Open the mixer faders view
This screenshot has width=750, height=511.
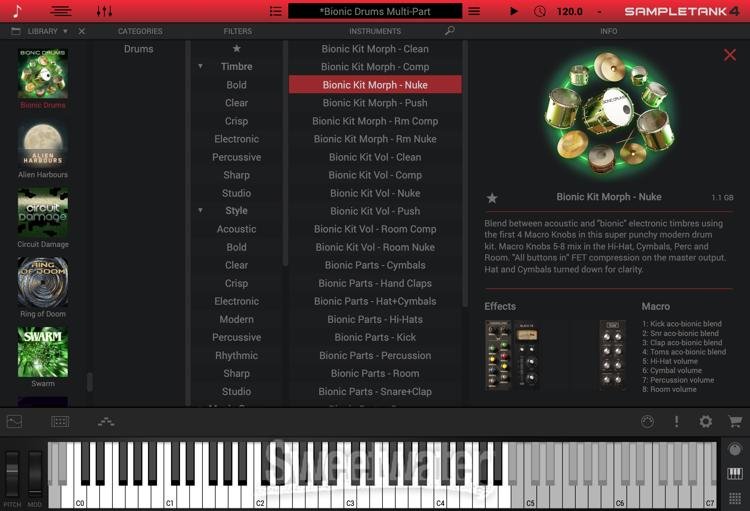click(x=104, y=11)
